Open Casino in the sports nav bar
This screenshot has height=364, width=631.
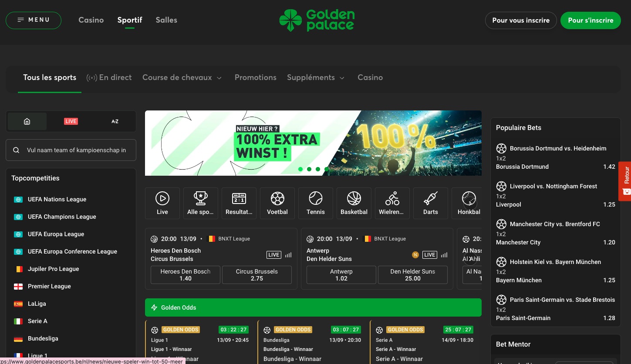[370, 77]
